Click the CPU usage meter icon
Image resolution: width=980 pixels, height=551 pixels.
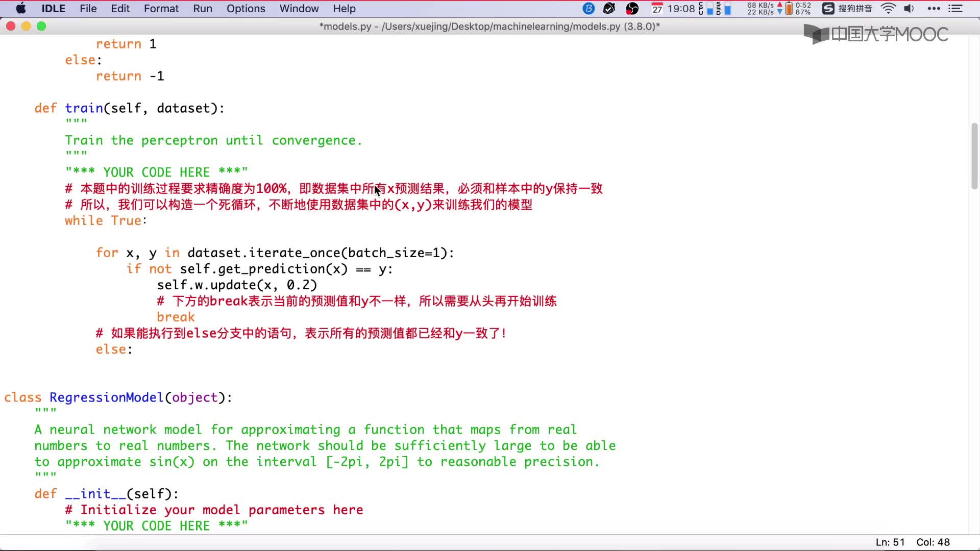(x=705, y=9)
